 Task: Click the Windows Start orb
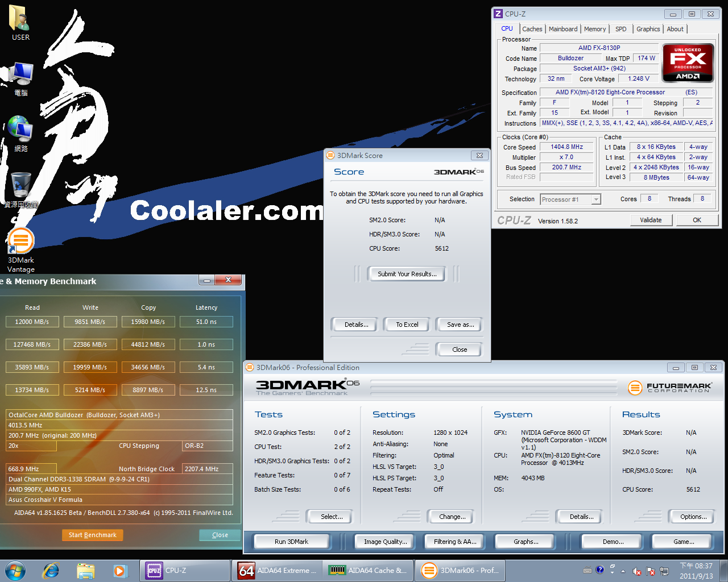[x=15, y=570]
